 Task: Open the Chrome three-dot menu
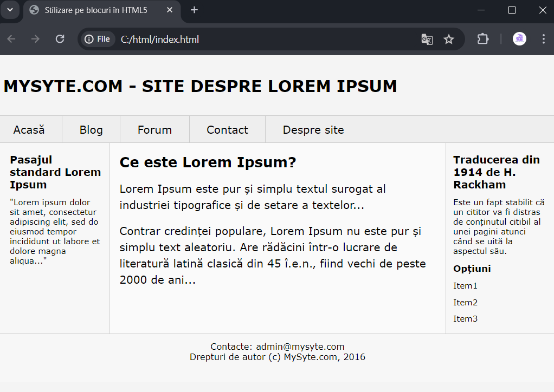pyautogui.click(x=543, y=39)
